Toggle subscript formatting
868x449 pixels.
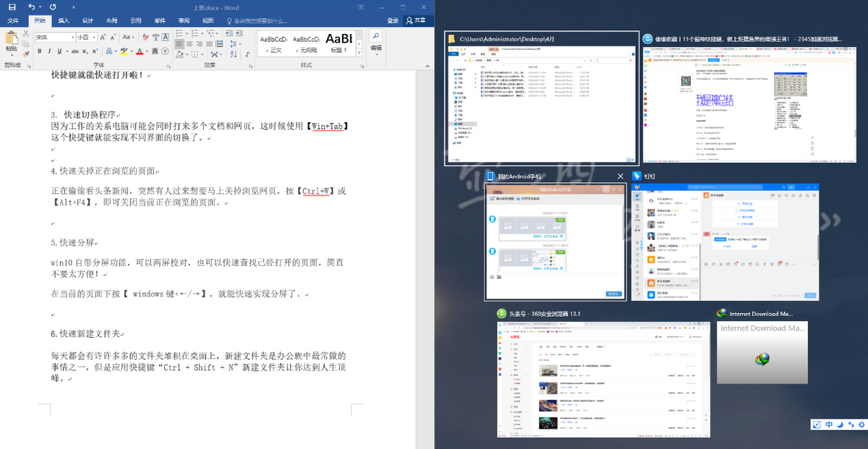pyautogui.click(x=84, y=51)
